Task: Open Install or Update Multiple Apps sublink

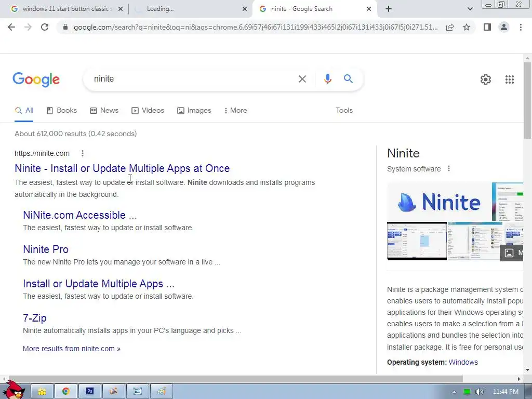Action: click(x=99, y=284)
